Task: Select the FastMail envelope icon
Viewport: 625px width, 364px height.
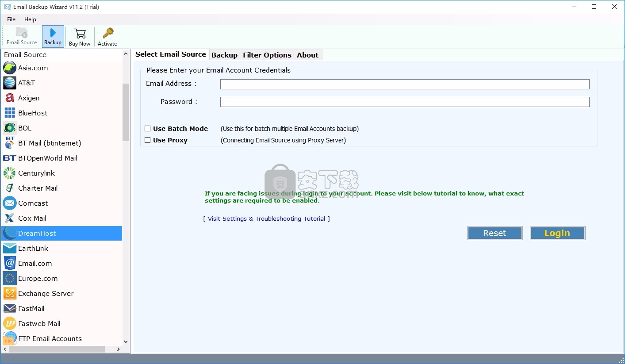Action: pos(9,309)
